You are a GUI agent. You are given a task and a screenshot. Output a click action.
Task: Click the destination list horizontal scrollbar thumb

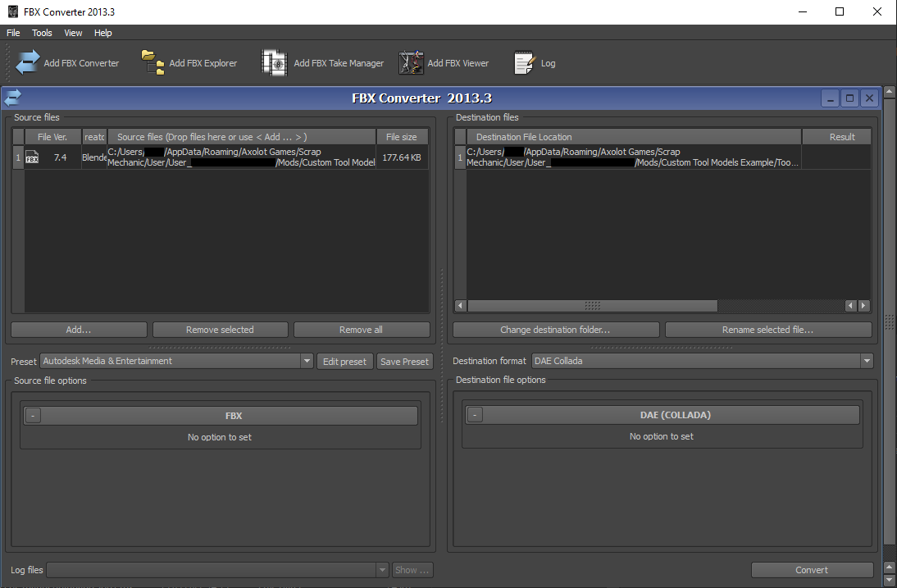coord(593,306)
